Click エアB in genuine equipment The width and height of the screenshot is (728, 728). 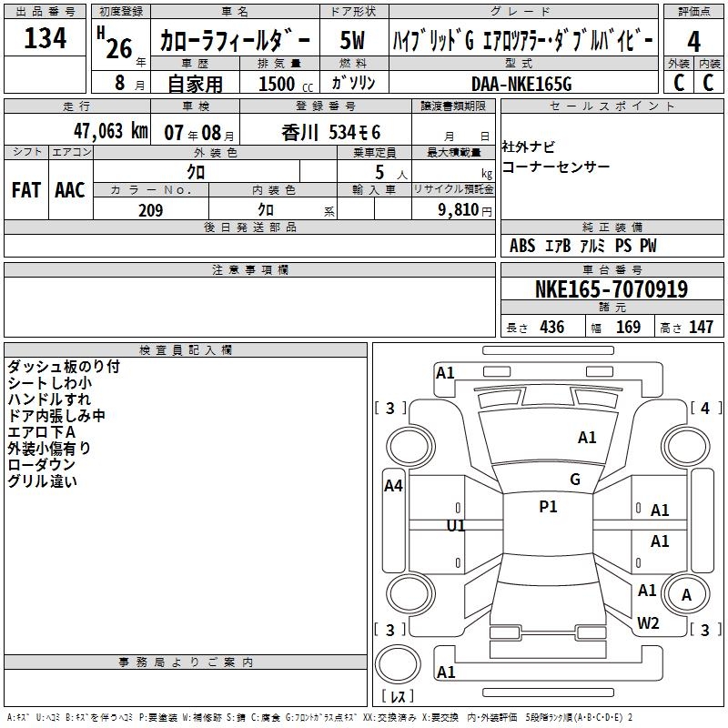point(558,246)
